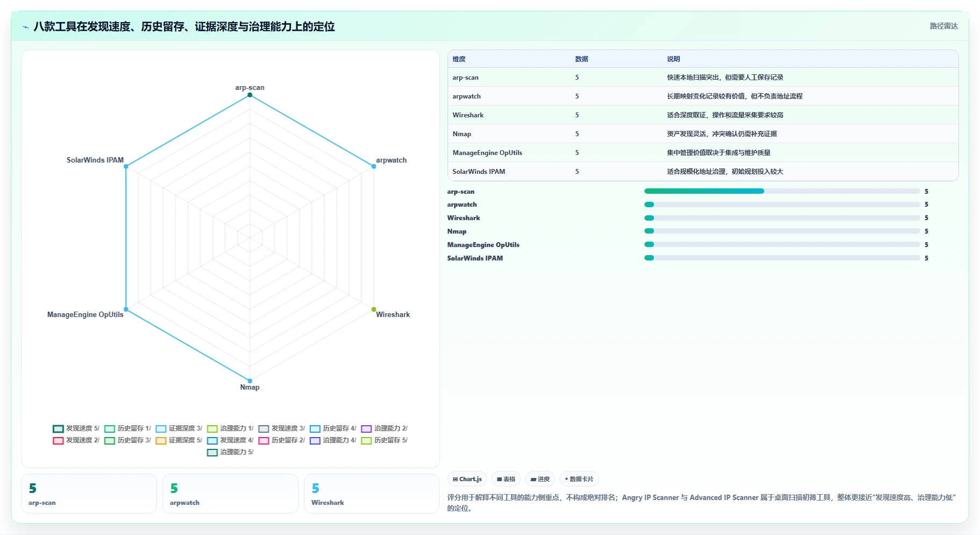
Task: Click the green Wireshark radar data point
Action: (374, 309)
